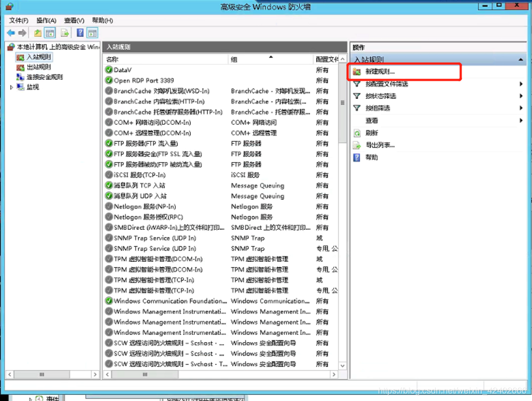Click enabled icon of Windows Communication Foundation rule
Screen dimensions: 532x401
coord(109,301)
